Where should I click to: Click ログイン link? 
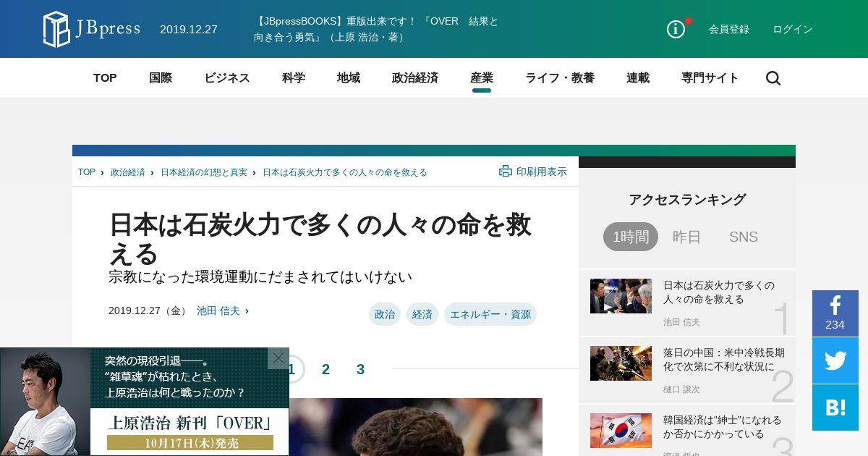(x=793, y=30)
